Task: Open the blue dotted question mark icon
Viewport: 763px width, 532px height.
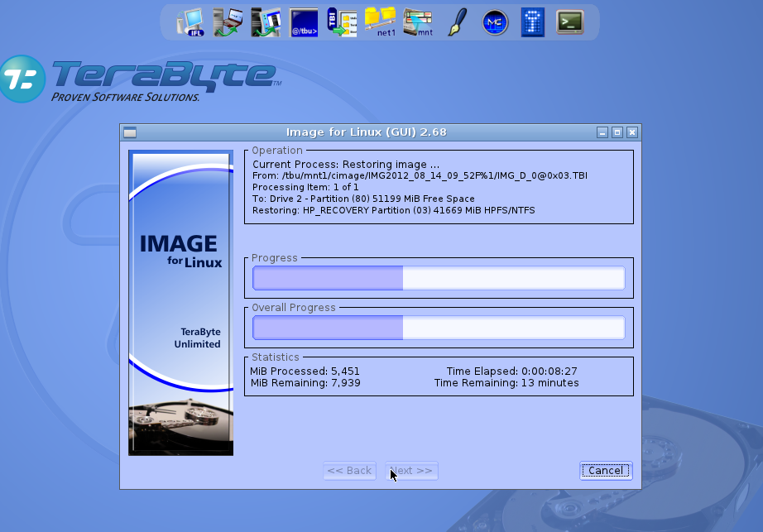Action: click(533, 22)
